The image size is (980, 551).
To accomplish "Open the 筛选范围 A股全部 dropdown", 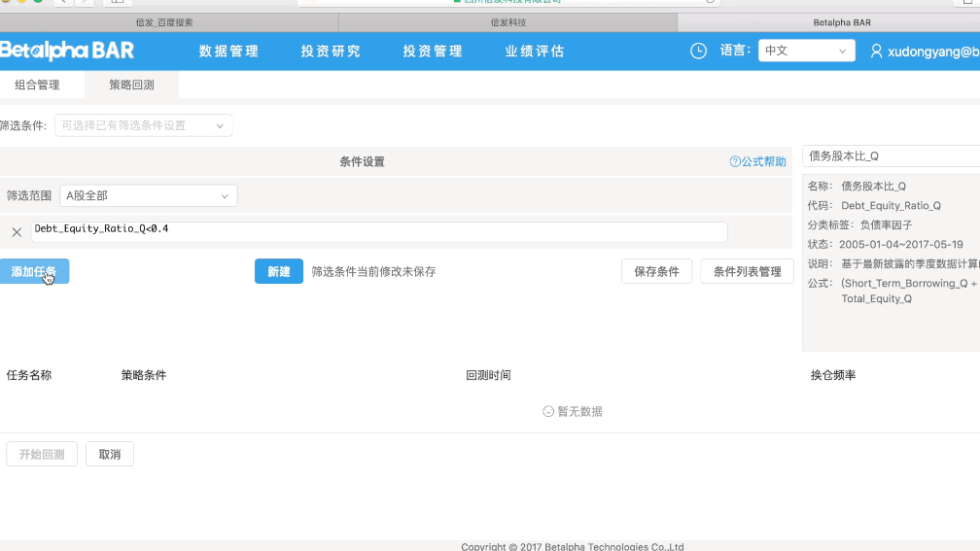I will tap(148, 195).
